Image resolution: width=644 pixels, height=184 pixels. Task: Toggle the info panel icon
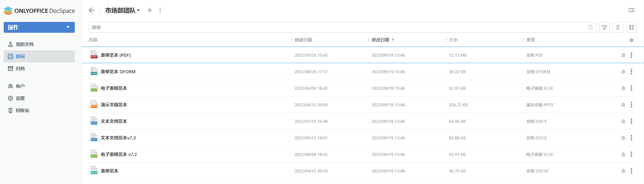(x=631, y=10)
